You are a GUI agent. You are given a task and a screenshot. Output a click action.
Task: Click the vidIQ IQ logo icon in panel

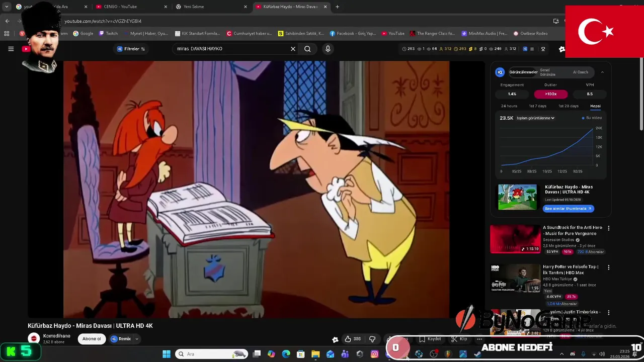coord(500,72)
